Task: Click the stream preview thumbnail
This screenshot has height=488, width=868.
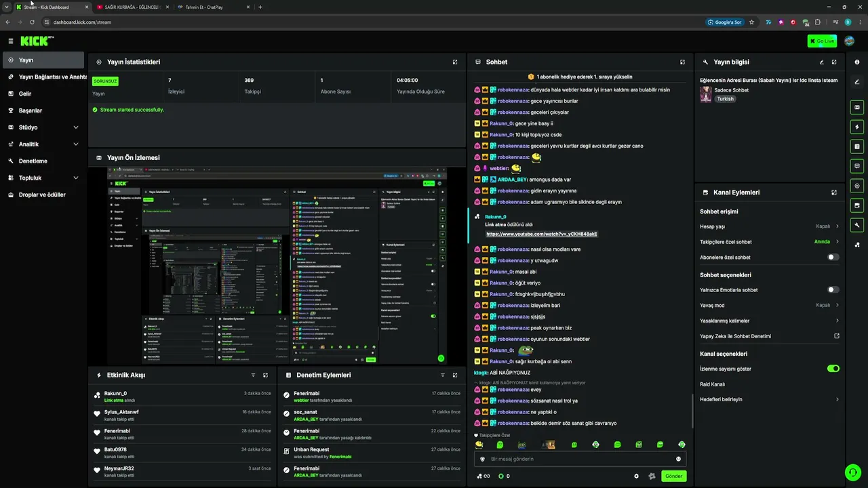Action: tap(277, 266)
